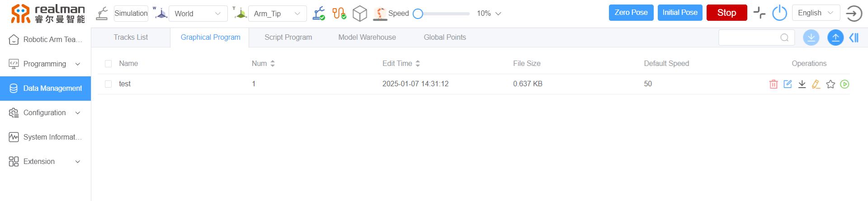
Task: Click the blue upload circle button
Action: (x=835, y=37)
